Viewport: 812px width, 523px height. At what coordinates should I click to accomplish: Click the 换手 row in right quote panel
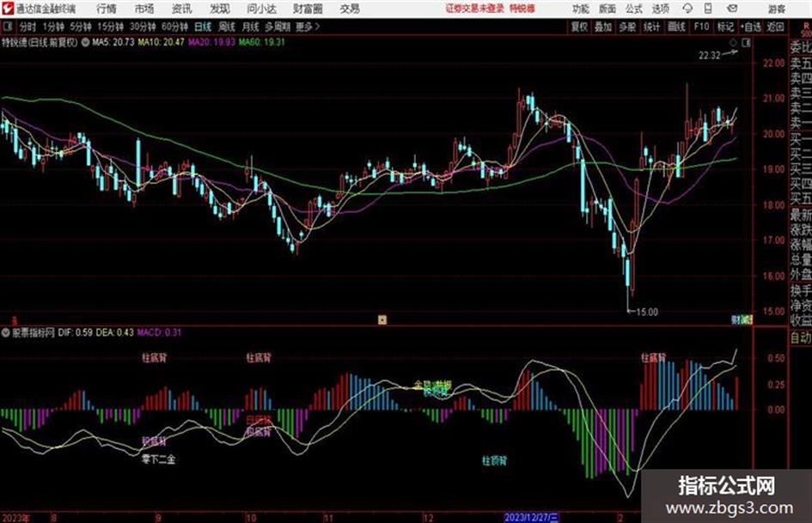pos(801,290)
